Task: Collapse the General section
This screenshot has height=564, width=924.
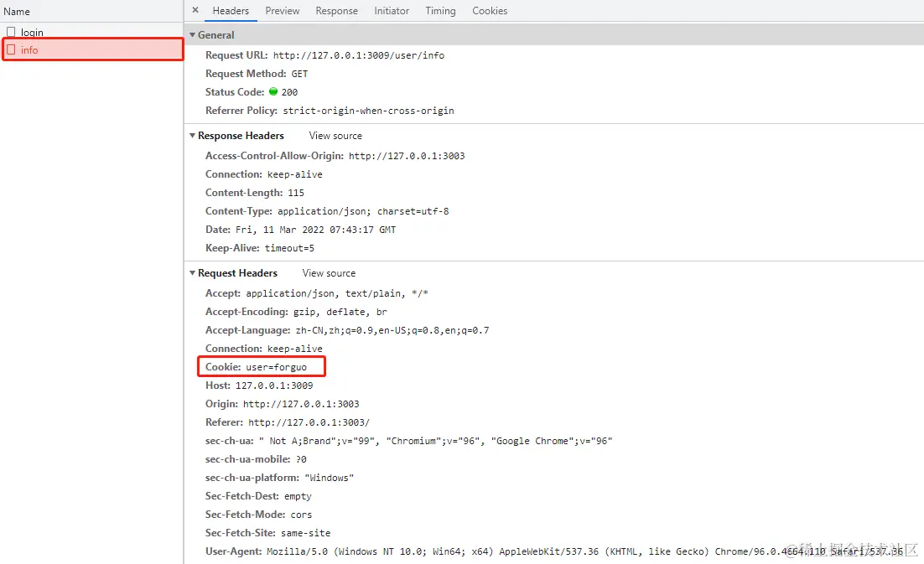Action: click(192, 34)
